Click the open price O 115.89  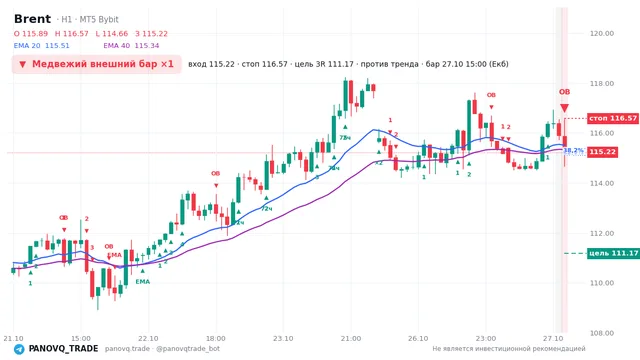[31, 34]
